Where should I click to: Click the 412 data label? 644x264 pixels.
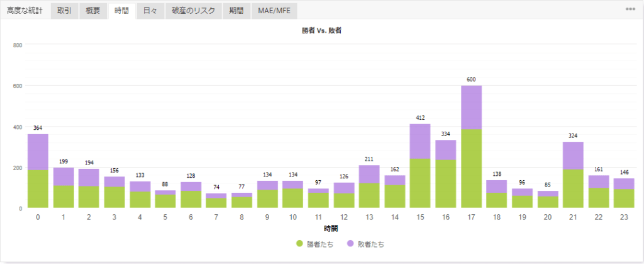point(420,118)
